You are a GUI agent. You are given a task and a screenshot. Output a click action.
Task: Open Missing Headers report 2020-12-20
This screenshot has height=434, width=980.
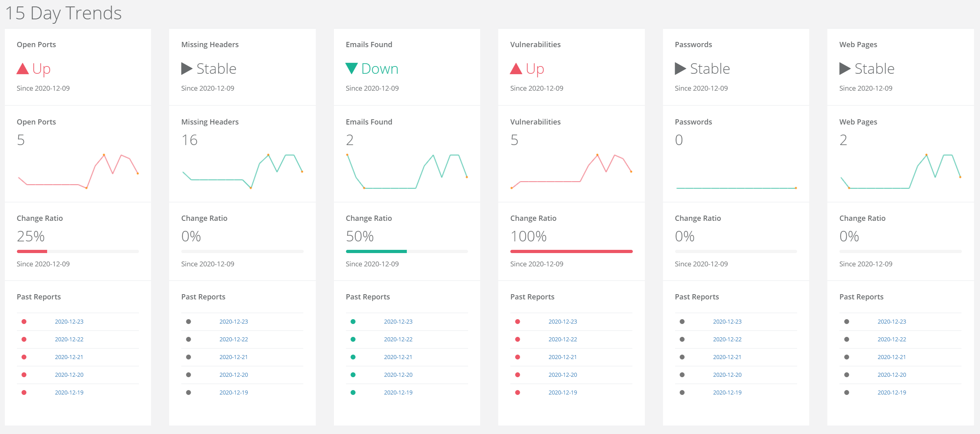click(234, 375)
